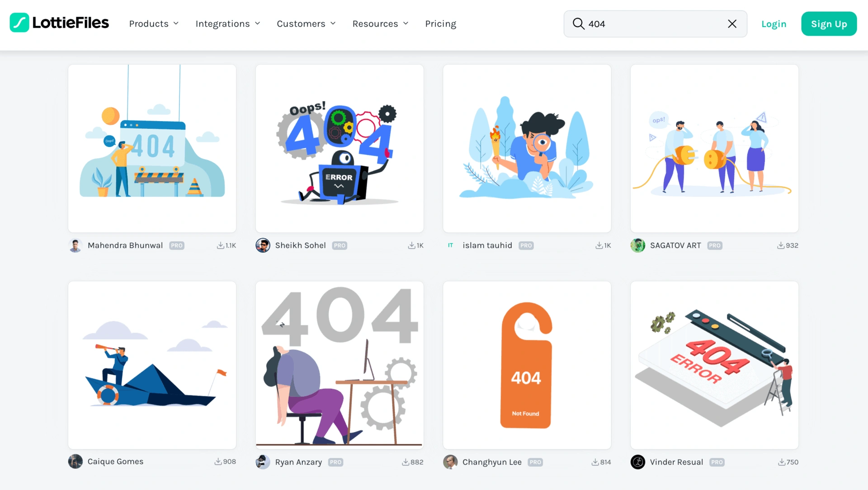Click the Login link

coord(774,24)
